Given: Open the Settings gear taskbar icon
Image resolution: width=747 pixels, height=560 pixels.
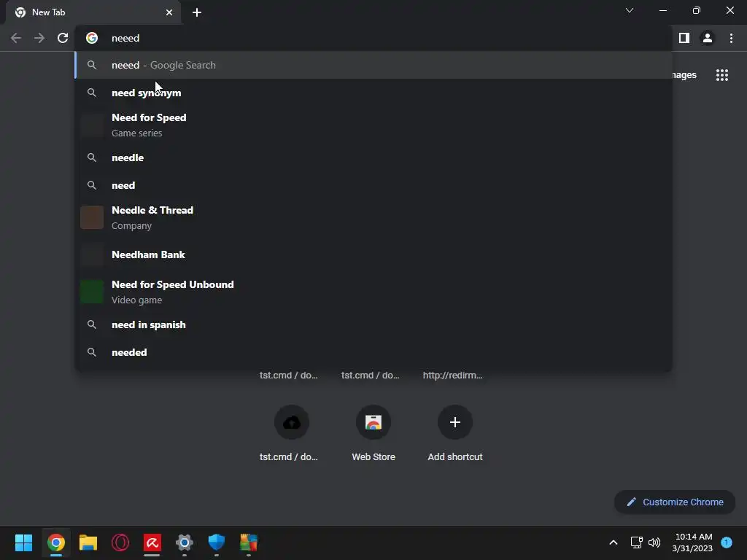Looking at the screenshot, I should 185,542.
